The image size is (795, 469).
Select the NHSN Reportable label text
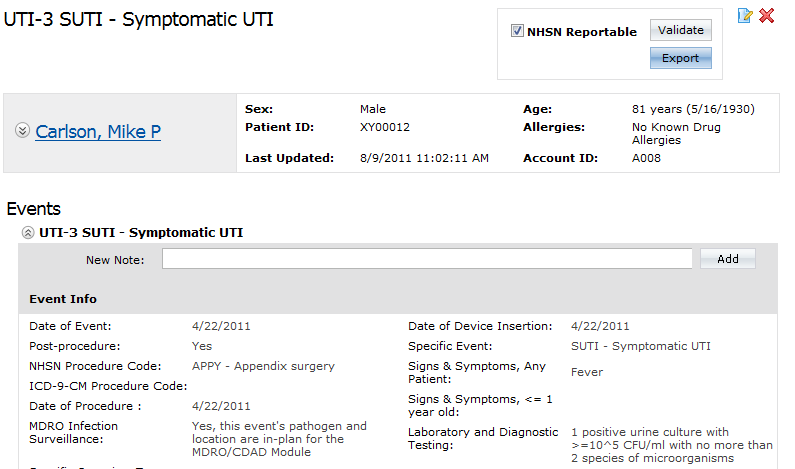tap(582, 32)
